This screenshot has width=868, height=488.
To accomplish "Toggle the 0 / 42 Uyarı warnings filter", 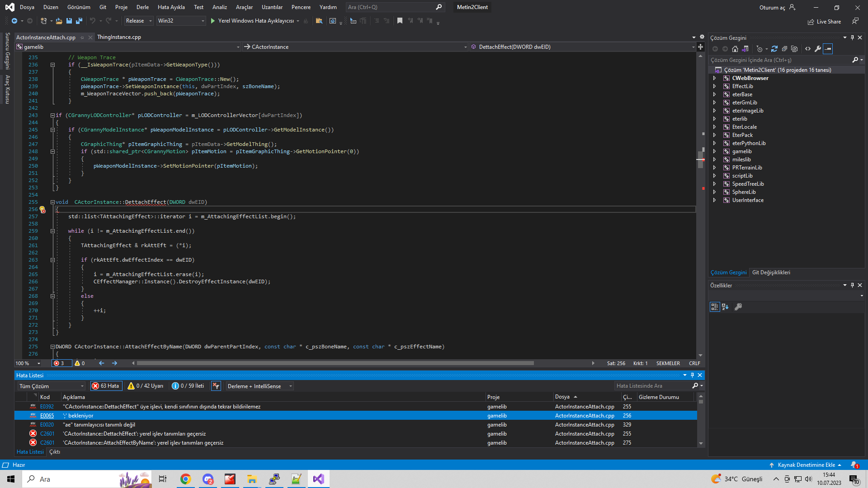I will tap(145, 386).
